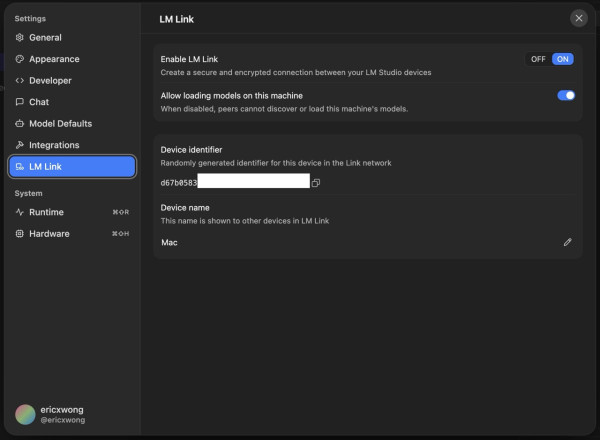Click the device name value Mac
This screenshot has width=600, height=440.
pos(169,243)
